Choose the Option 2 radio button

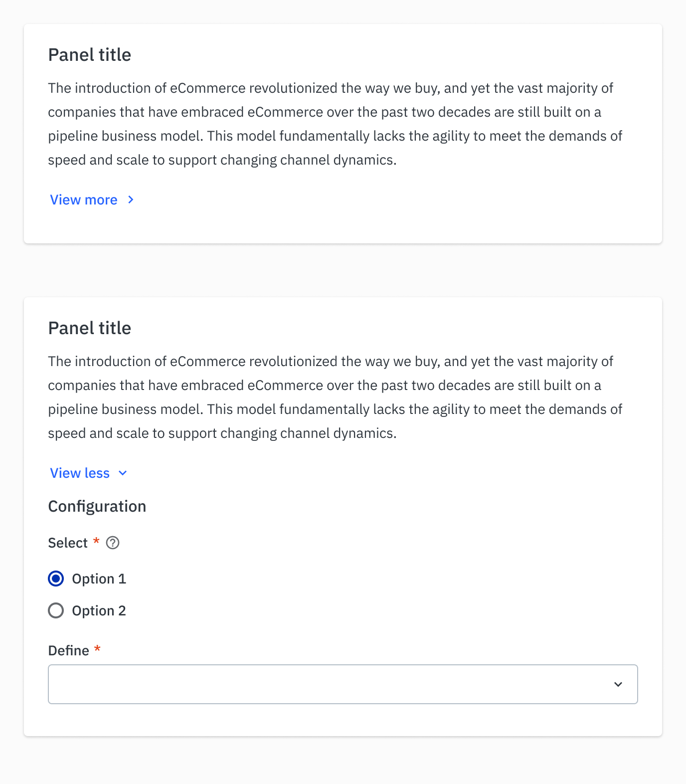point(56,610)
